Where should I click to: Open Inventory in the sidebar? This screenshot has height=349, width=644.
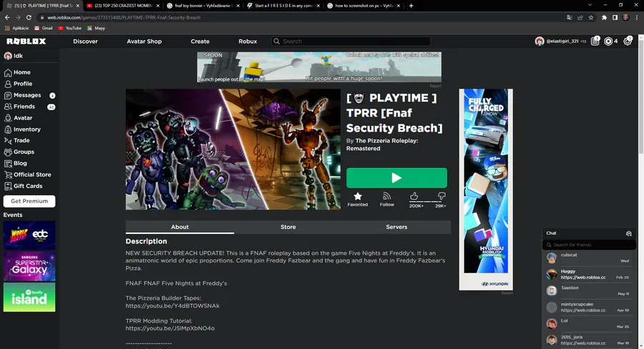coord(23,129)
